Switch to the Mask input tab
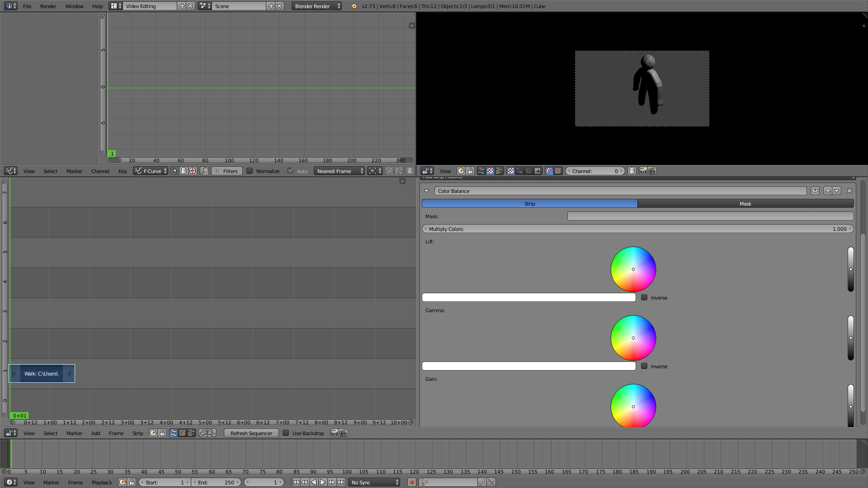Screen dimensions: 868x488 (745, 204)
